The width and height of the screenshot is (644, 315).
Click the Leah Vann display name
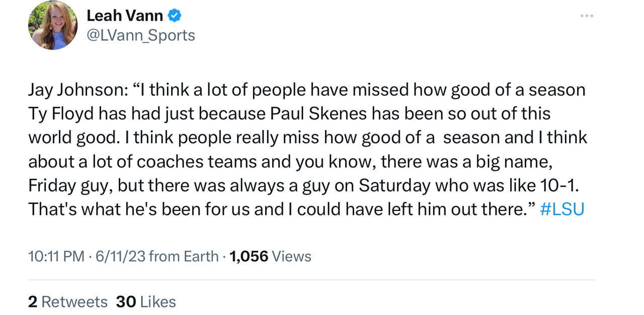(124, 16)
